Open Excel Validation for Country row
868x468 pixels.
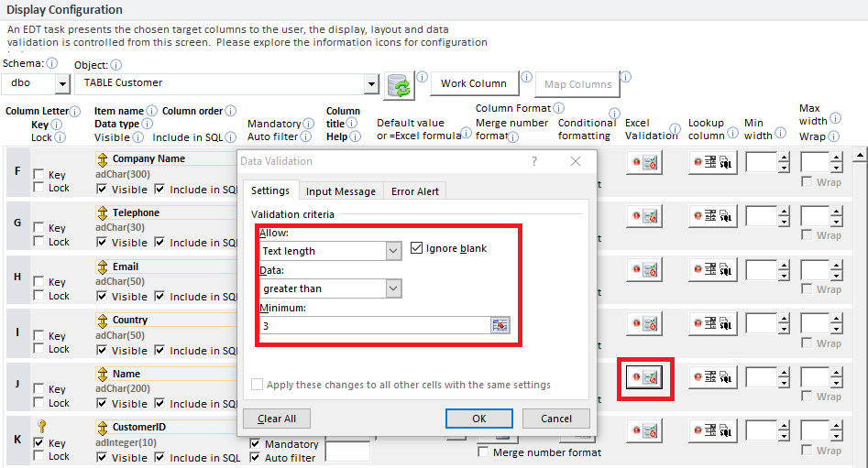tap(644, 323)
